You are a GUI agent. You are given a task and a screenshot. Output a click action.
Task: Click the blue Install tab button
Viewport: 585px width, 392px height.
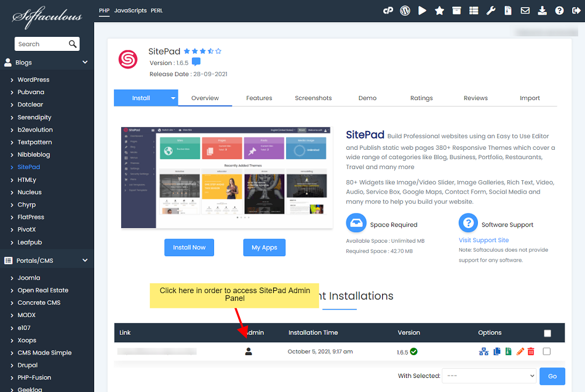pyautogui.click(x=141, y=98)
